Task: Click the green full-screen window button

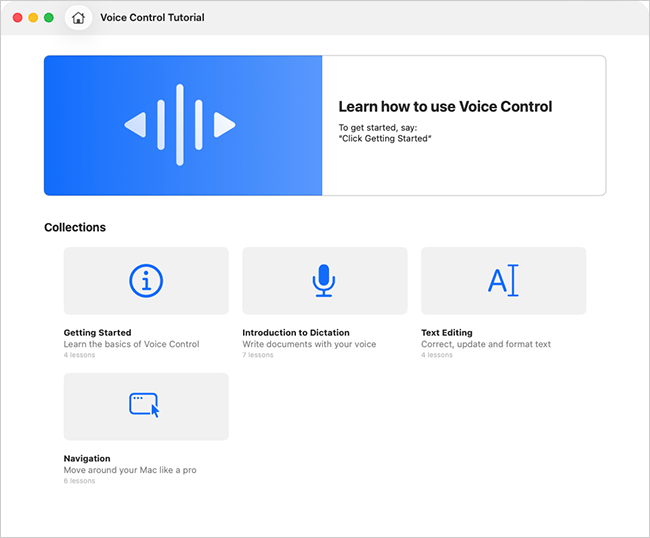Action: coord(49,18)
